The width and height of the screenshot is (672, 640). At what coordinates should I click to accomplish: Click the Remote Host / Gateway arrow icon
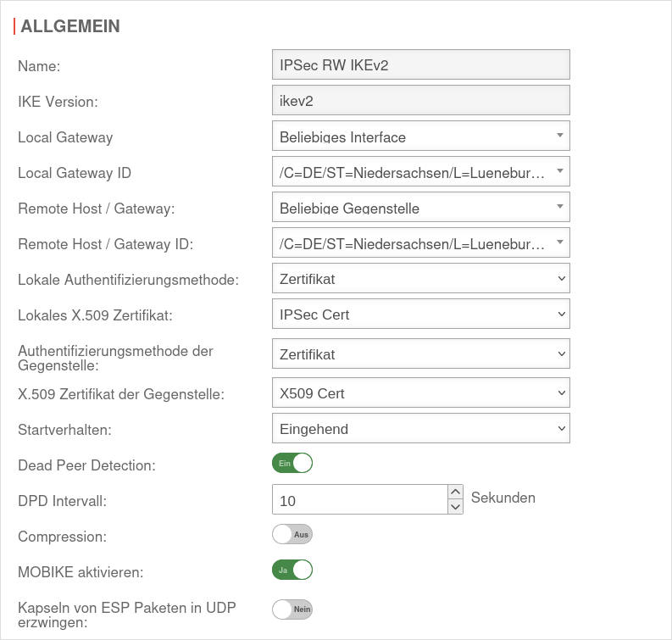click(x=560, y=207)
